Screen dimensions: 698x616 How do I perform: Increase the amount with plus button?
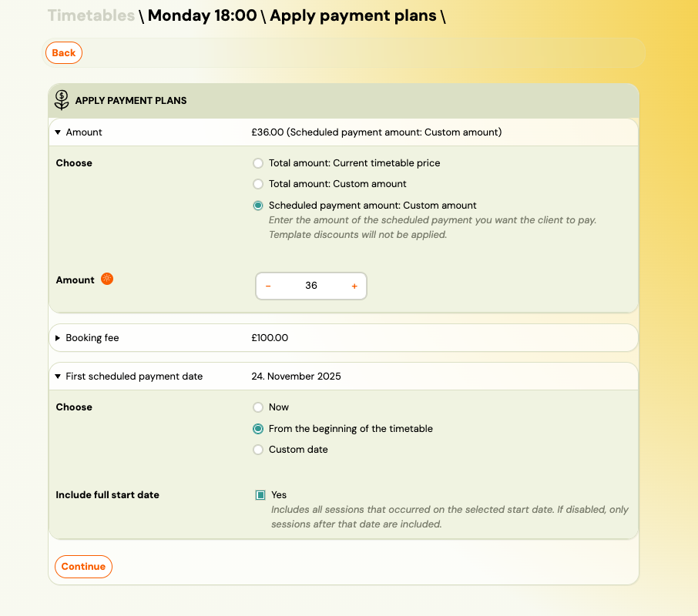point(354,286)
